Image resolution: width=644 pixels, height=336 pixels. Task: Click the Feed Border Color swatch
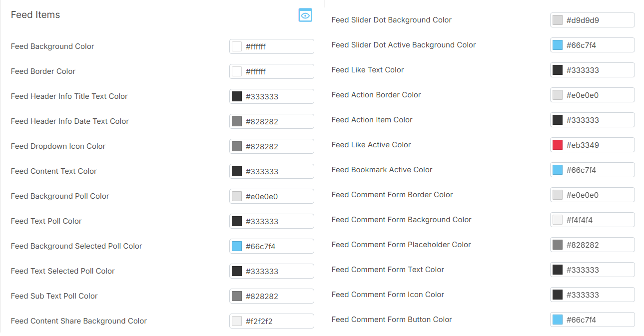[237, 71]
